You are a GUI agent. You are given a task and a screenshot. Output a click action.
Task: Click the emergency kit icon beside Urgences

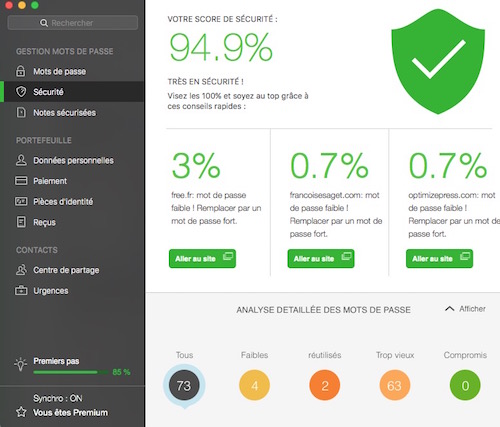click(21, 290)
